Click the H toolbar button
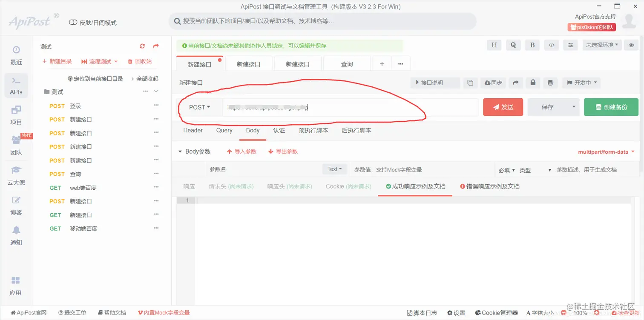The height and width of the screenshot is (320, 644). (x=494, y=45)
